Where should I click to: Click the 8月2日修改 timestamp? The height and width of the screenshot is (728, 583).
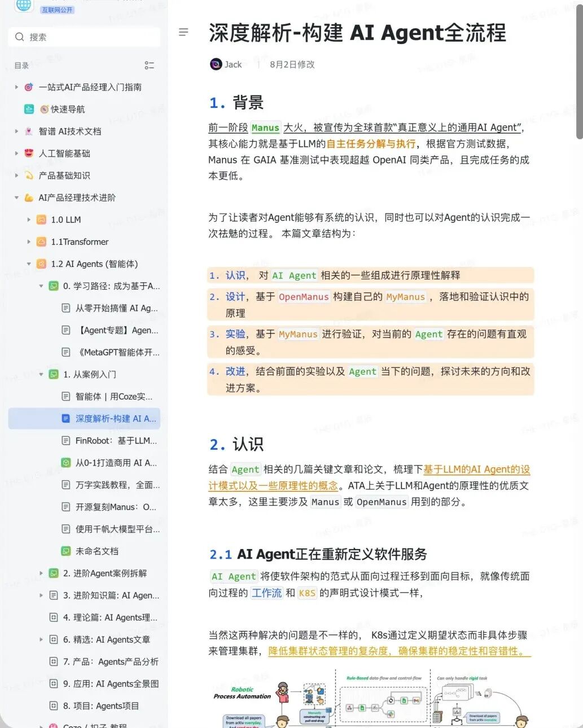pos(292,64)
